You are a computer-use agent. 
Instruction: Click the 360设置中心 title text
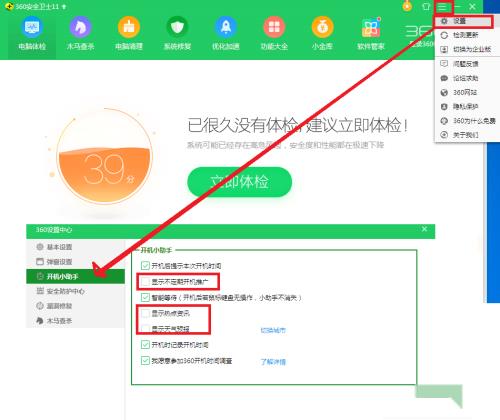pos(54,230)
